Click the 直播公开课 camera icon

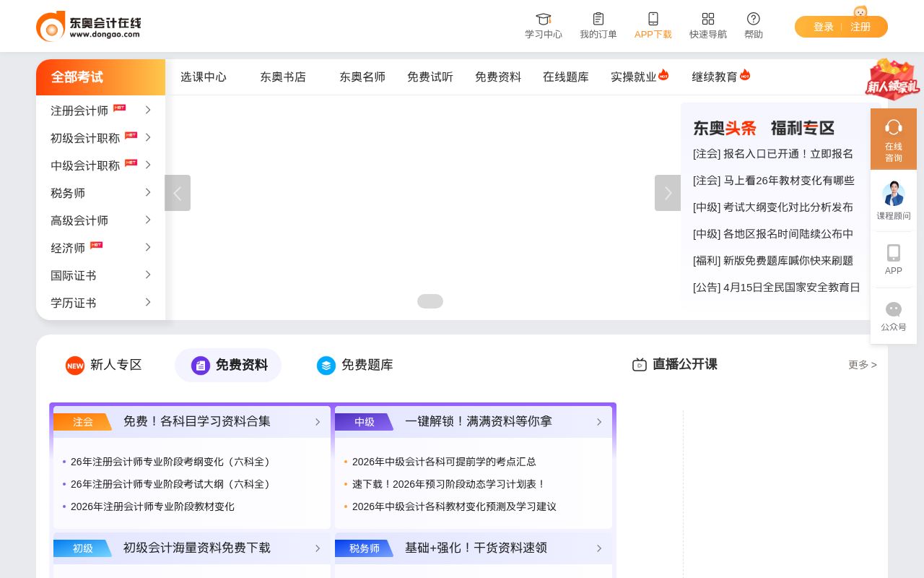[640, 365]
